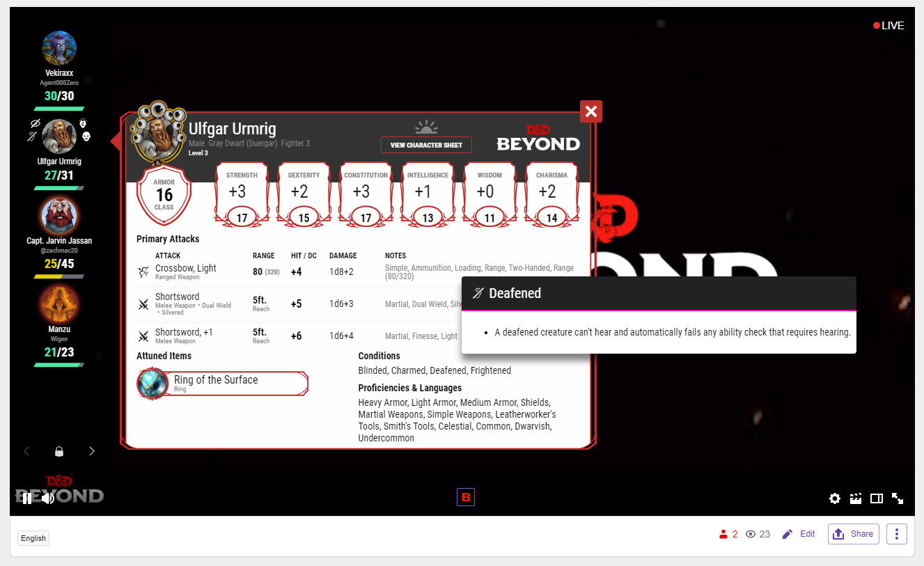Screen dimensions: 924x566
Task: Click Capt. Jarvin Jassan health bar
Action: [x=59, y=276]
